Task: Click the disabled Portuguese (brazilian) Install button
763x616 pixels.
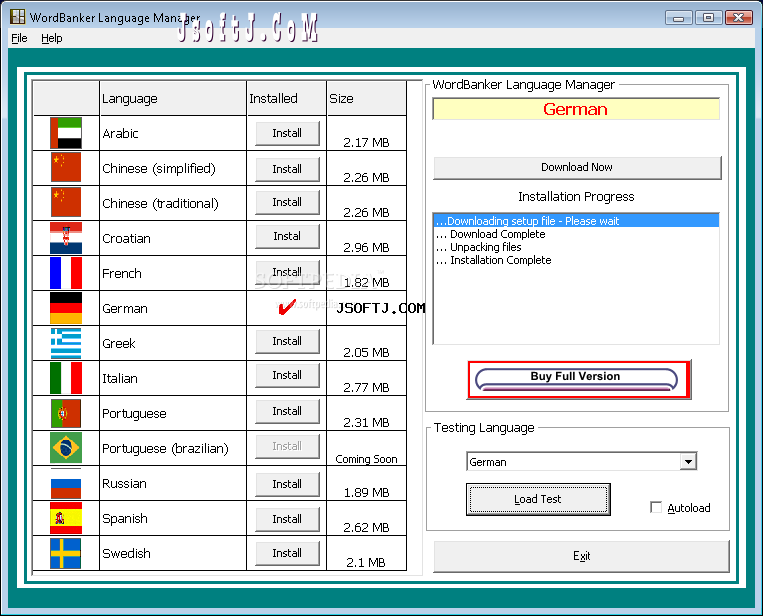Action: (x=287, y=446)
